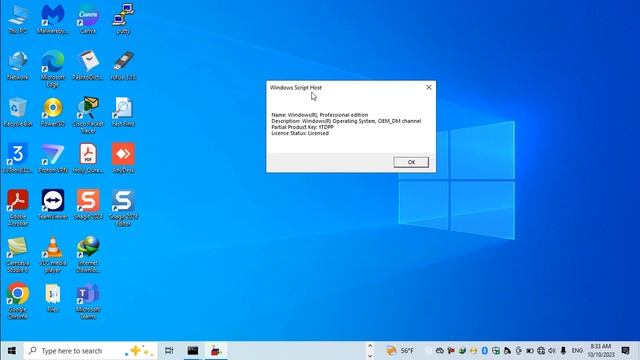The width and height of the screenshot is (640, 360).
Task: Select the PashtoDictionary desktop shortcut
Action: click(88, 66)
